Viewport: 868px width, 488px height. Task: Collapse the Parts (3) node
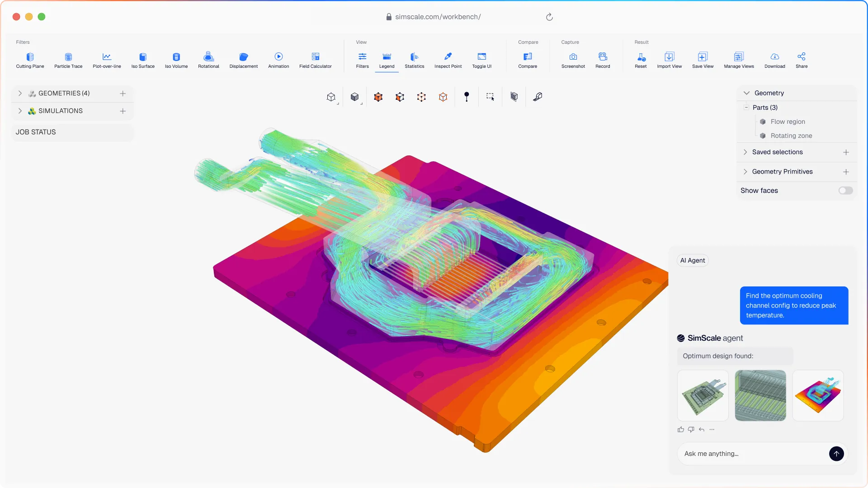click(x=746, y=108)
